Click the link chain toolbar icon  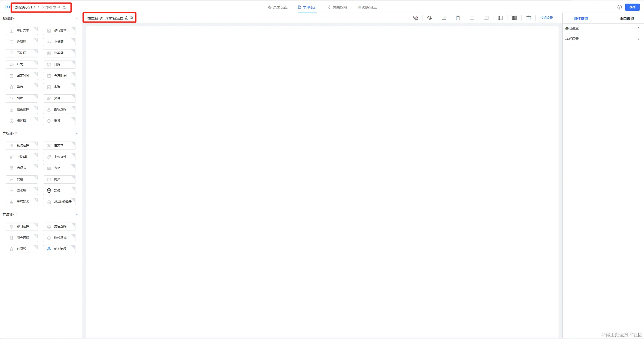416,18
